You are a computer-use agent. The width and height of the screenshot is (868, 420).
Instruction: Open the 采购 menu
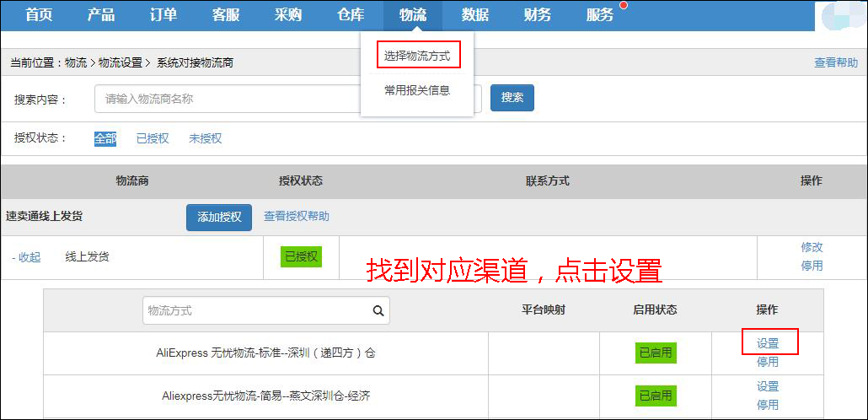288,15
